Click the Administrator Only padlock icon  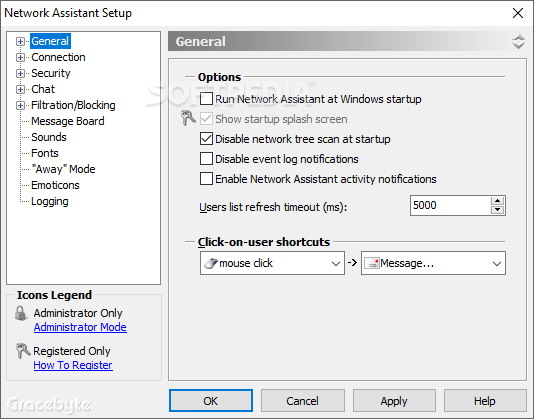point(21,313)
